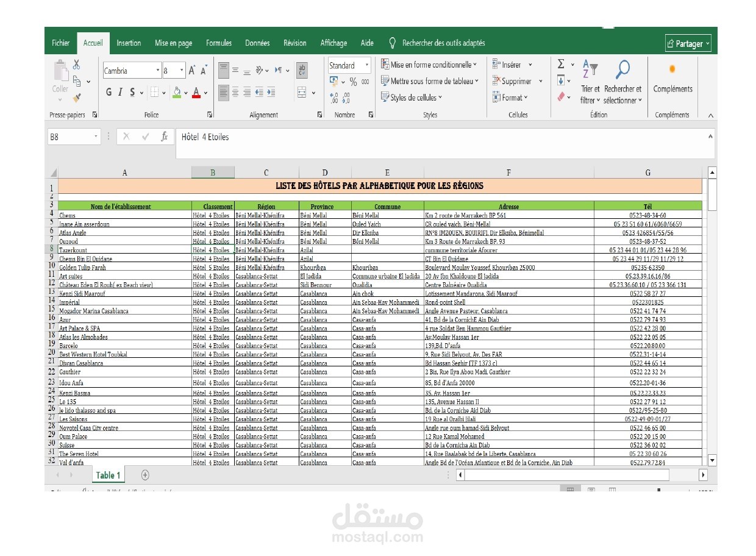Click the AutoSum sigma icon

pos(561,63)
